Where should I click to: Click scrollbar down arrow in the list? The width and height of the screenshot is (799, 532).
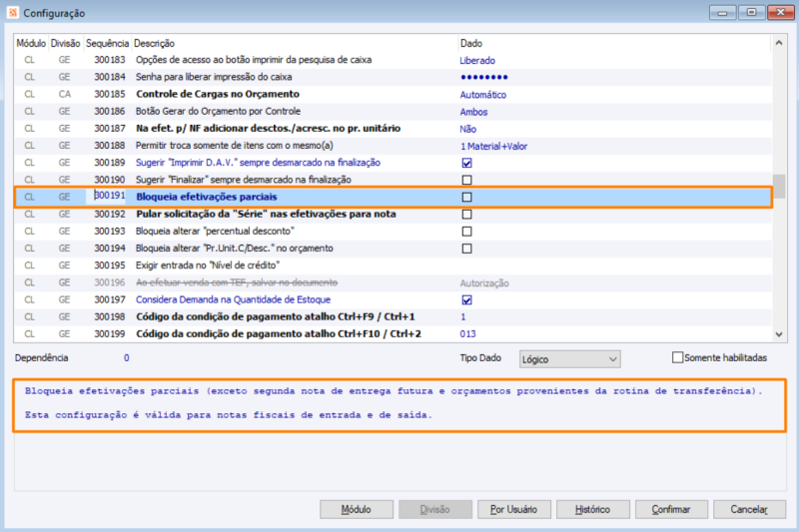[x=779, y=334]
